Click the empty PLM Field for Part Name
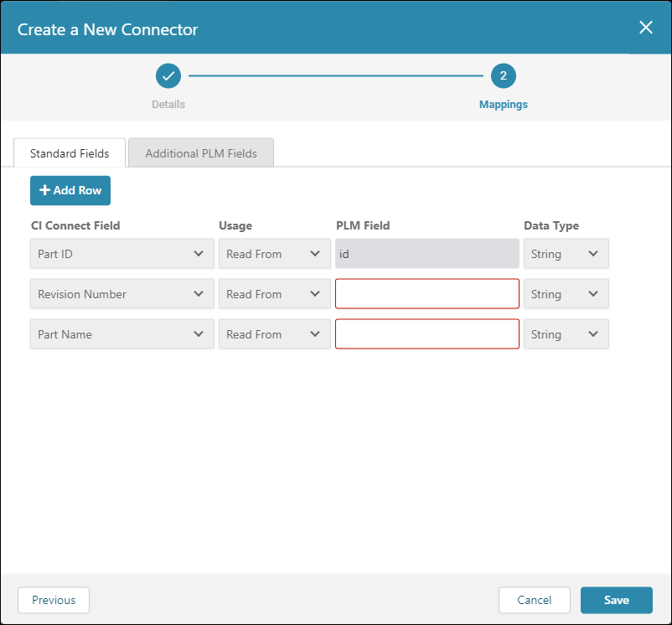This screenshot has height=625, width=672. (x=427, y=334)
